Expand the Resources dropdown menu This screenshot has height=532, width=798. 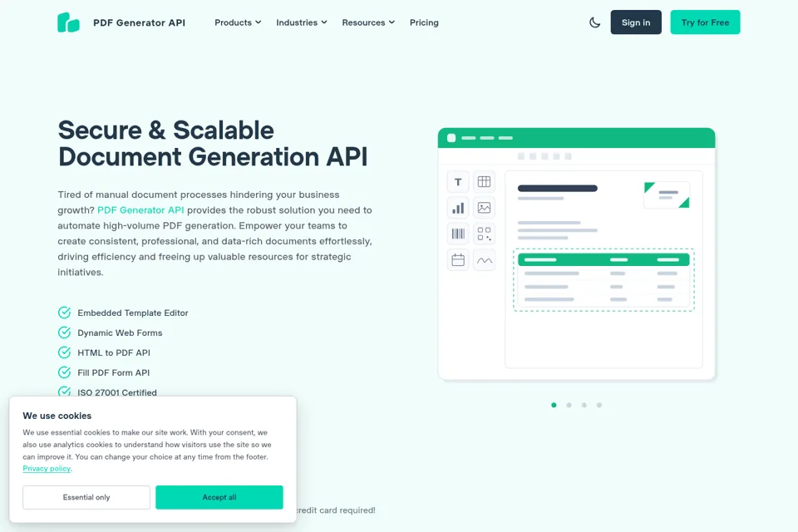tap(368, 22)
